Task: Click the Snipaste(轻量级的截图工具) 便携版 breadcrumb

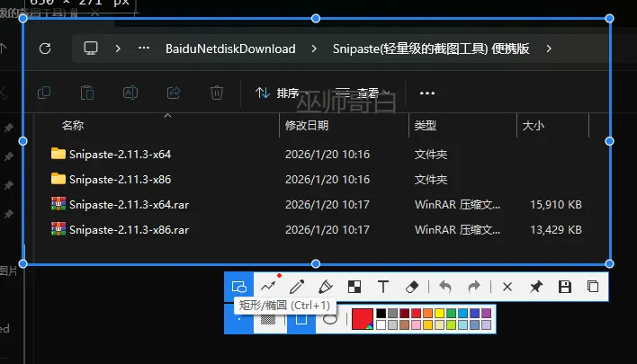Action: point(431,49)
